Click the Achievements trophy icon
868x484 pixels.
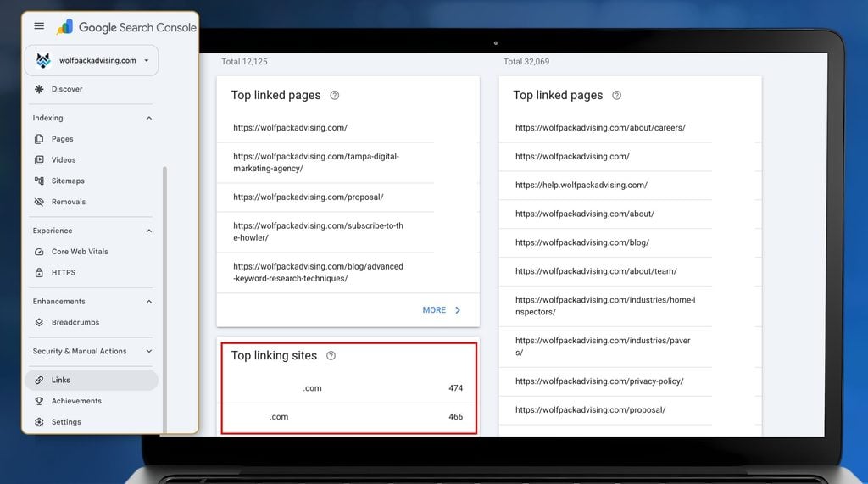point(39,401)
